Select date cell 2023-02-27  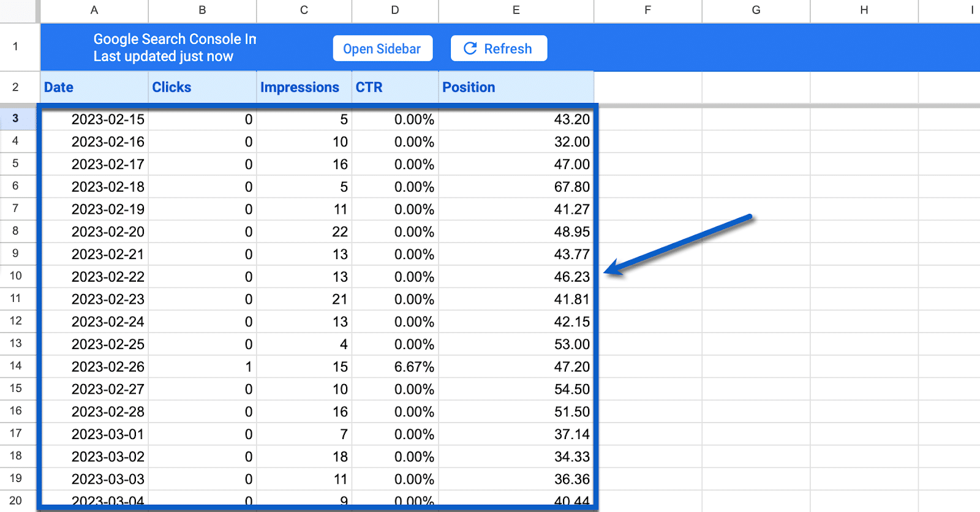point(94,389)
